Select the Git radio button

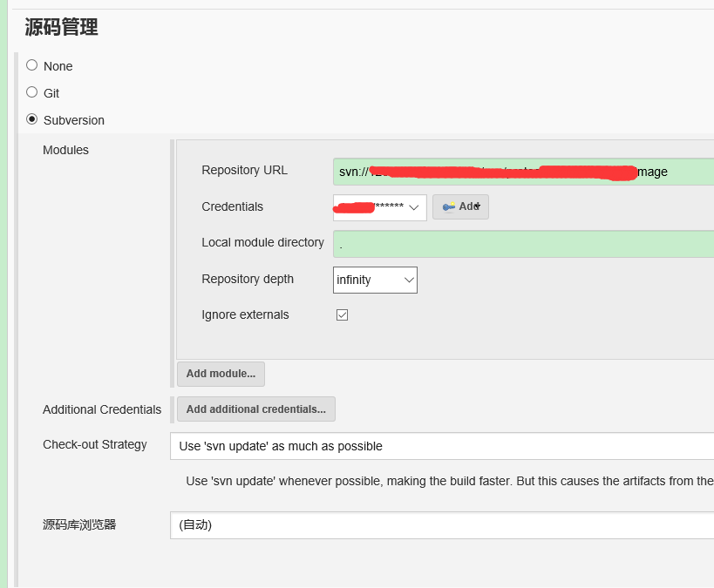coord(31,92)
